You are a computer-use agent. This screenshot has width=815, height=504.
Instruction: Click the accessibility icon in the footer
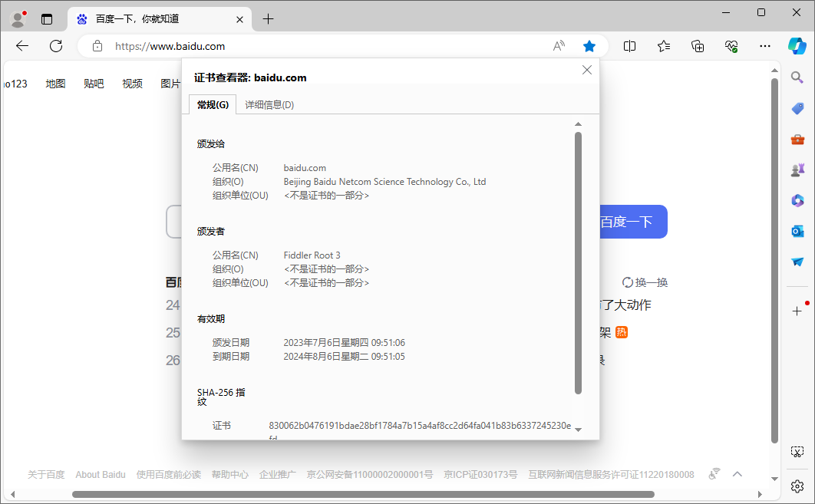[714, 474]
